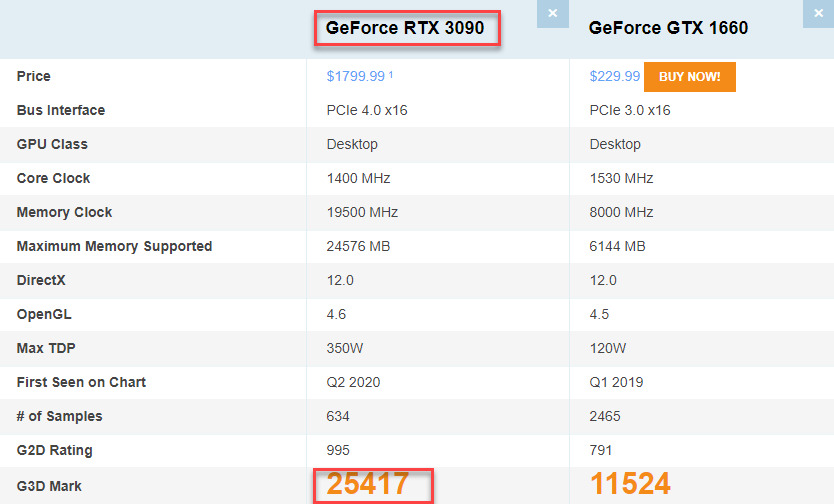Click the Q1 2019 first seen value

coord(616,382)
